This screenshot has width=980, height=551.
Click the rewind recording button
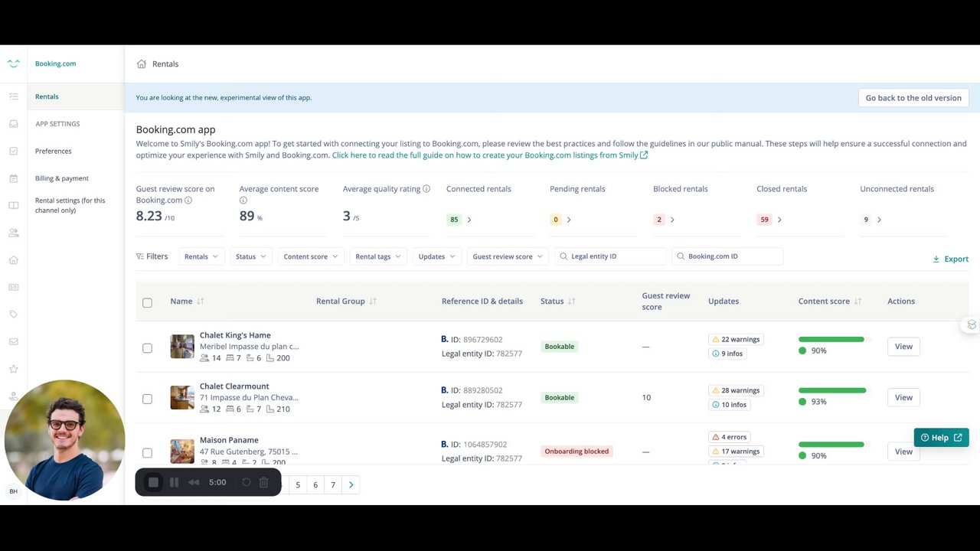coord(194,482)
